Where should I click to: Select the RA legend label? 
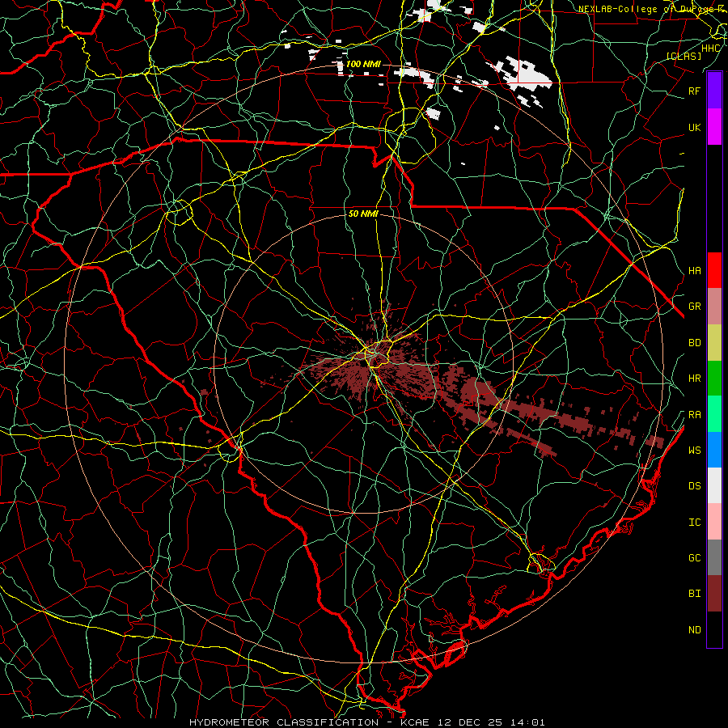695,414
